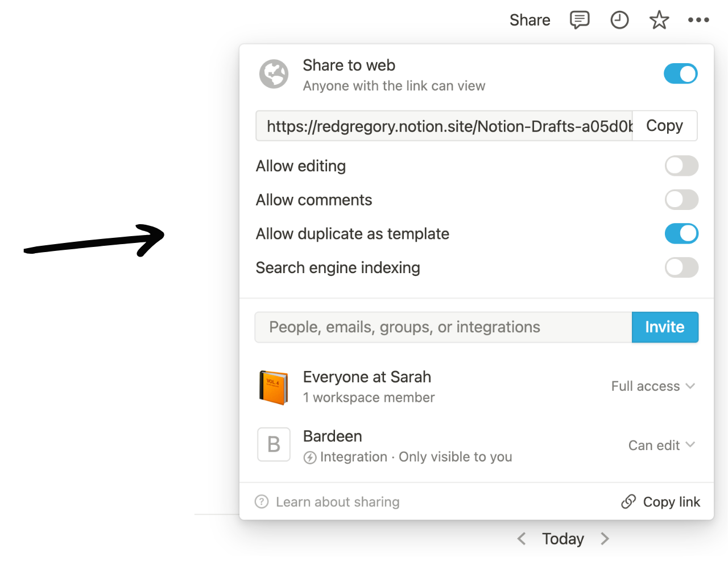Enable the Allow comments toggle
Viewport: 728px width, 569px height.
681,200
